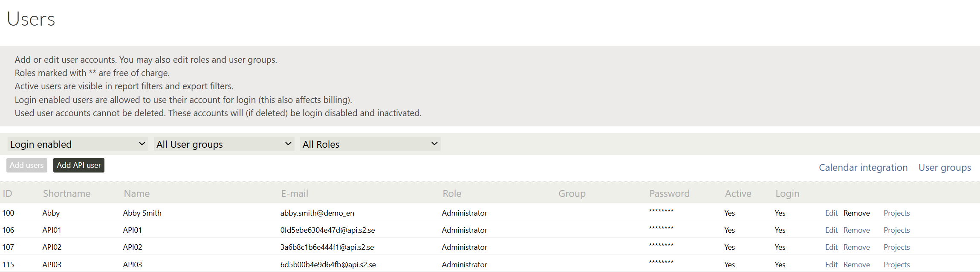This screenshot has height=272, width=980.
Task: Edit the API02 user
Action: pos(831,247)
